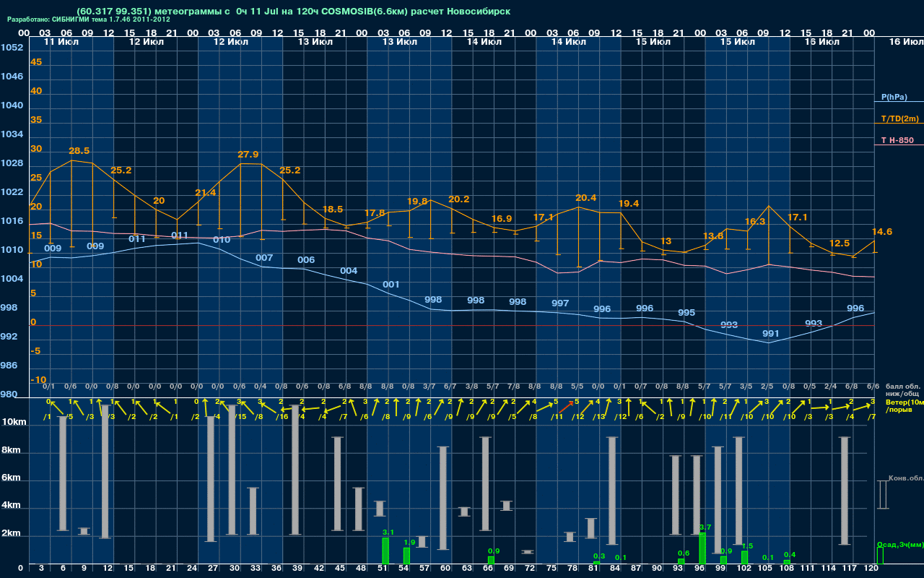
Task: Click the 16.3 temperature label
Action: tap(755, 222)
